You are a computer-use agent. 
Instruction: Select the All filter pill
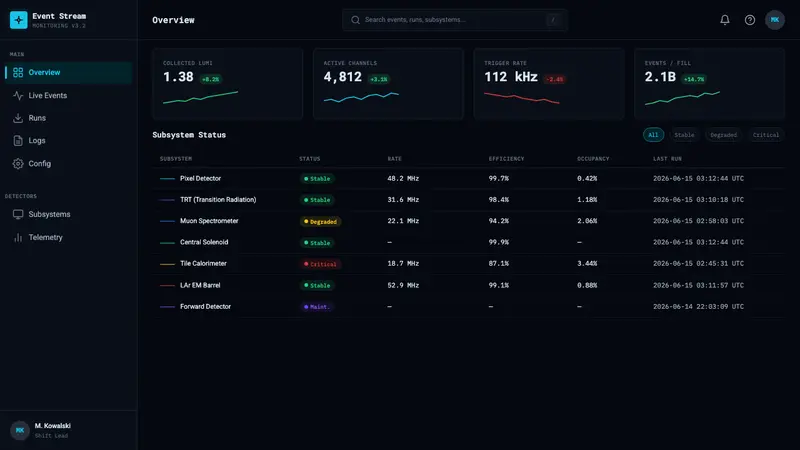[x=653, y=135]
